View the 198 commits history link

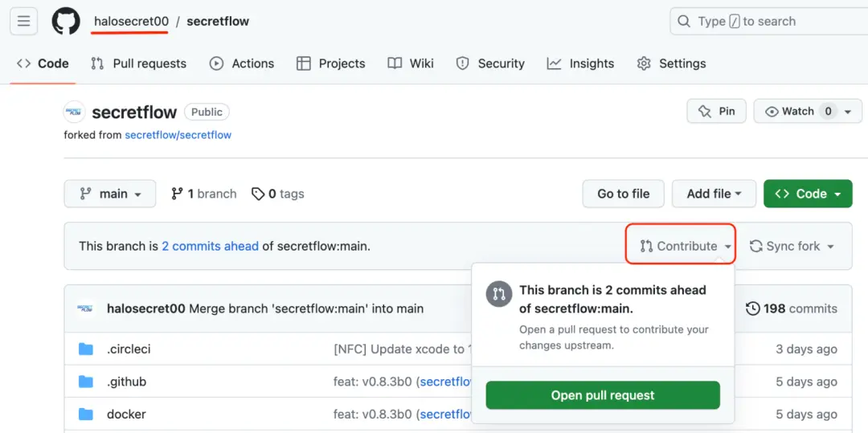(x=792, y=308)
